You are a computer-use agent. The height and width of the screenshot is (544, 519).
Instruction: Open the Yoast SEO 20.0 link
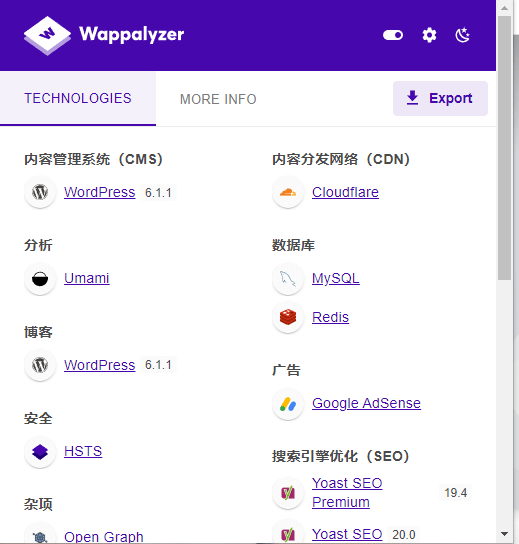pos(347,534)
